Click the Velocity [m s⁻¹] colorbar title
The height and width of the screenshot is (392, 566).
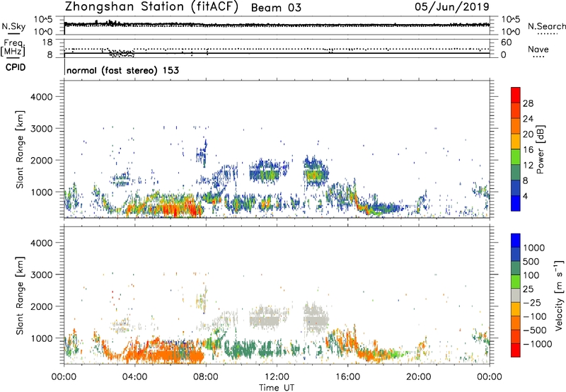559,295
